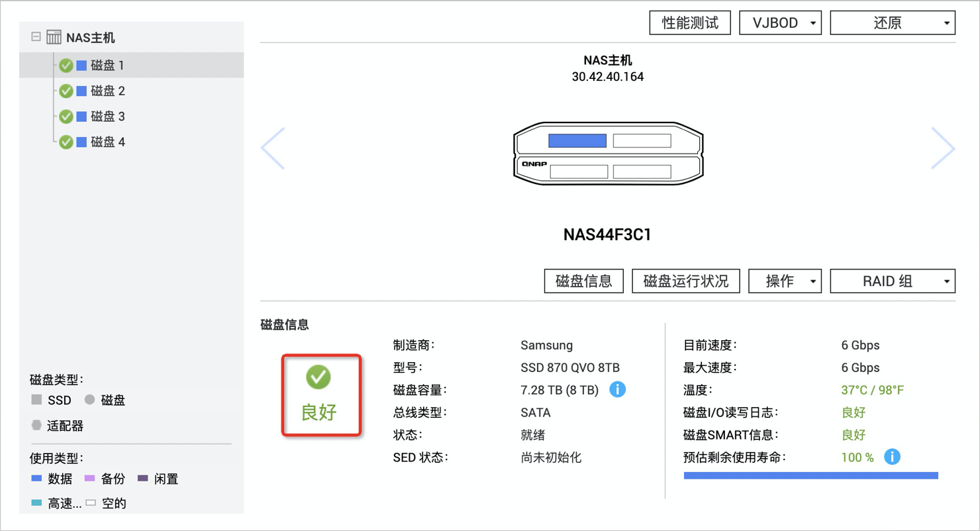Click the remaining life blue progress bar

tap(811, 475)
